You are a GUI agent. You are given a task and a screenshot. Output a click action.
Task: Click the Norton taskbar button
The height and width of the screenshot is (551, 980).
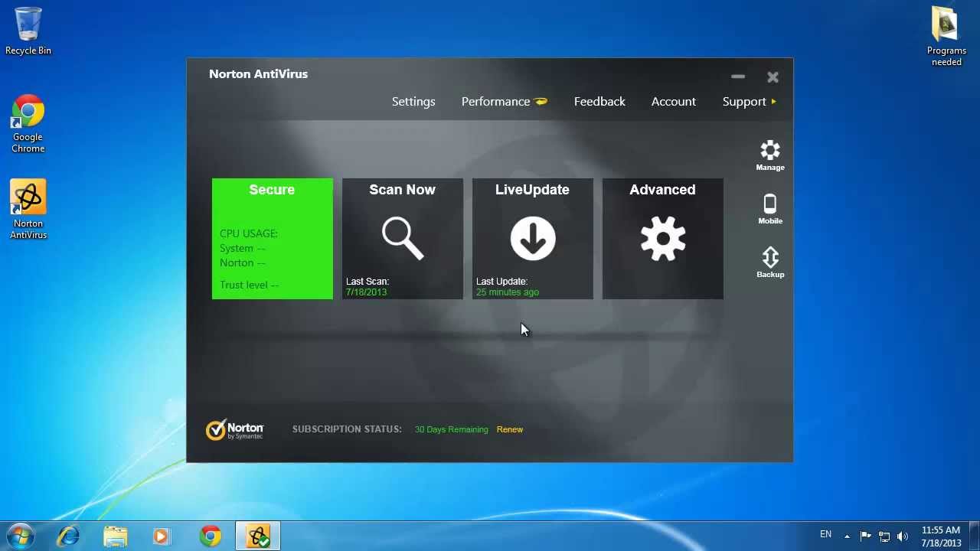[x=258, y=536]
